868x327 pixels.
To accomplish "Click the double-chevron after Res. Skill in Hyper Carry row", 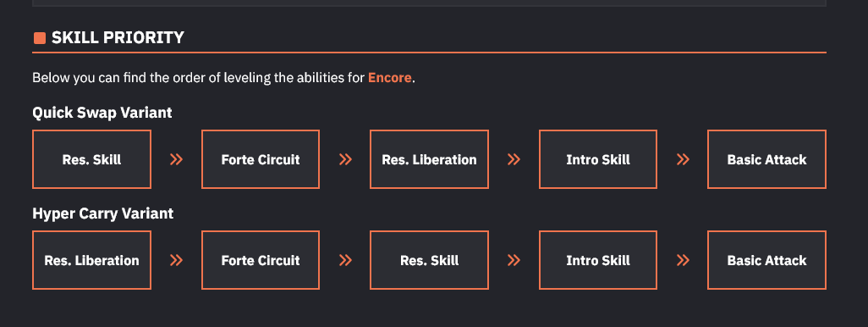I will [x=514, y=260].
